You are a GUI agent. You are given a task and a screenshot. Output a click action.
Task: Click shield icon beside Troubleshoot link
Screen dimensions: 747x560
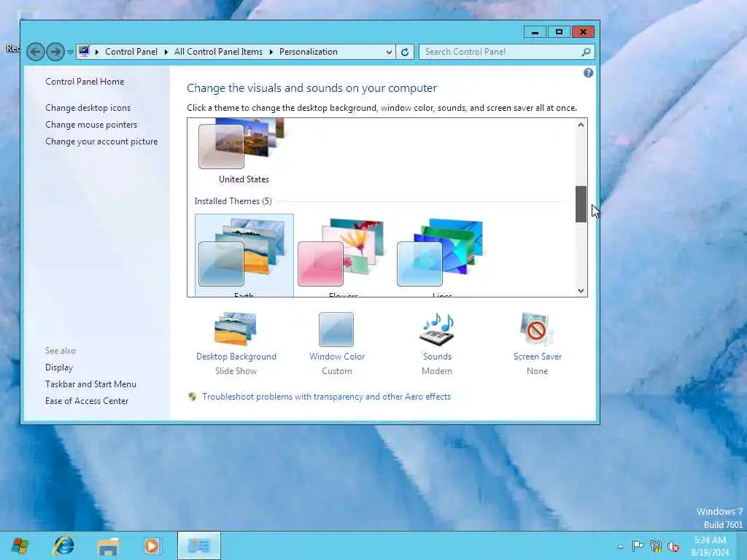[193, 397]
